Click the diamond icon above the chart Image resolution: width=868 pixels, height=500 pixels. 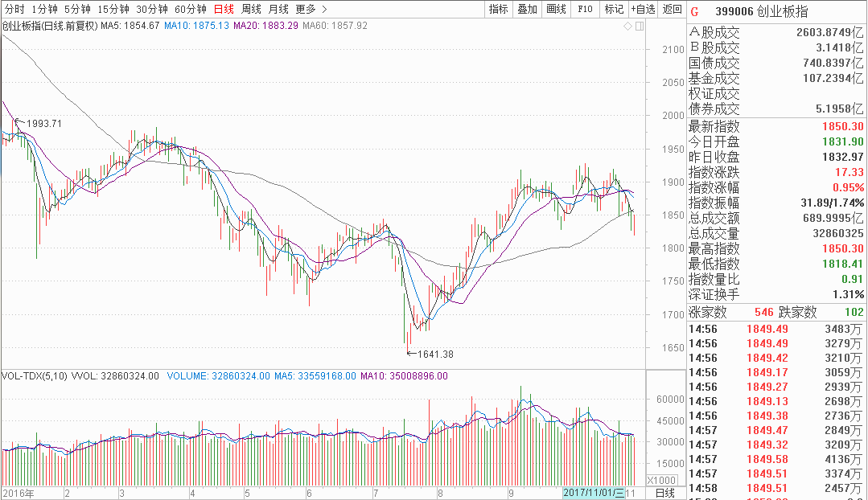tap(628, 27)
